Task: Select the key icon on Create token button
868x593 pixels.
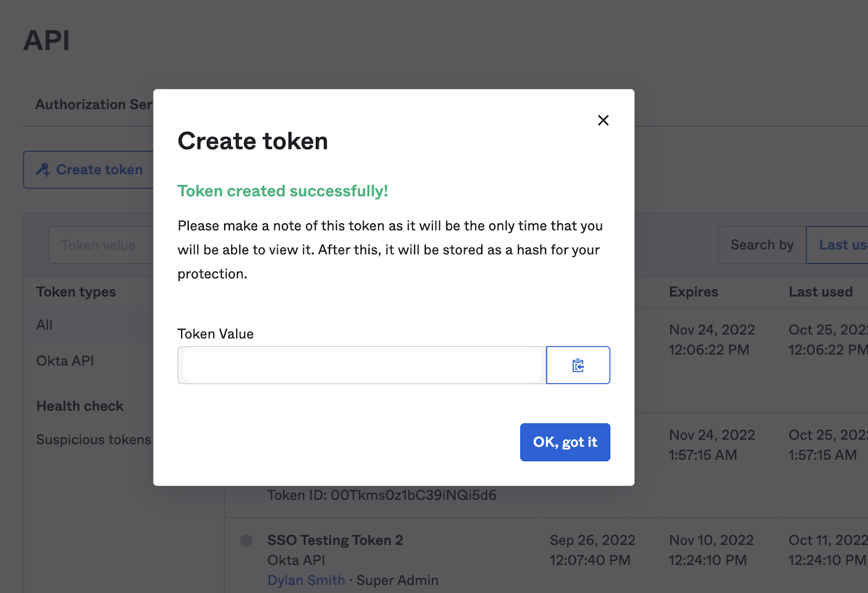Action: pyautogui.click(x=44, y=169)
